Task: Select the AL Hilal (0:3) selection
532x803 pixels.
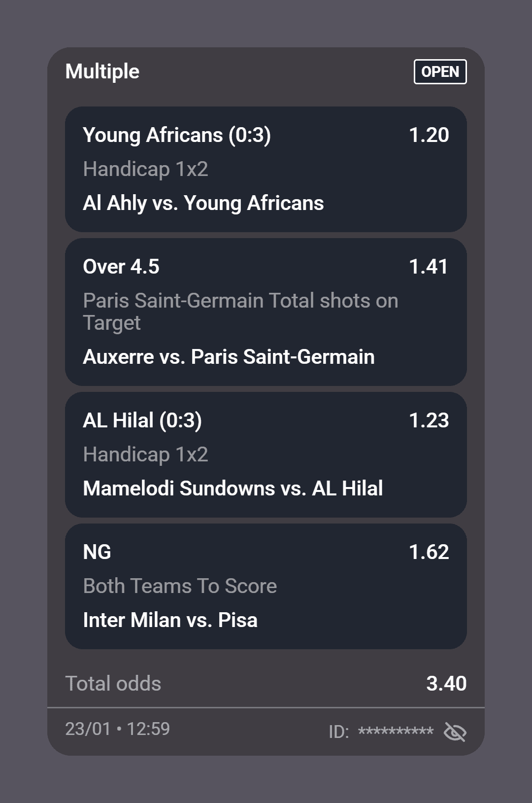Action: point(142,420)
